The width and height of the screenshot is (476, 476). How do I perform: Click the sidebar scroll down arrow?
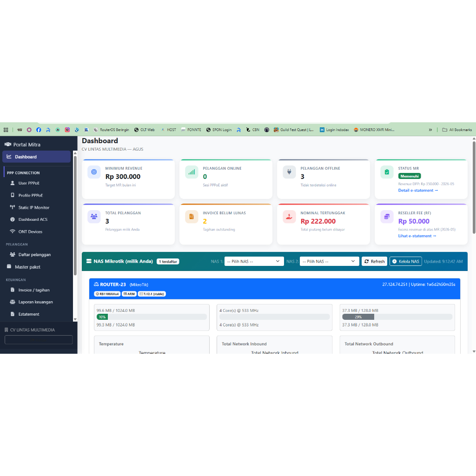point(75,319)
